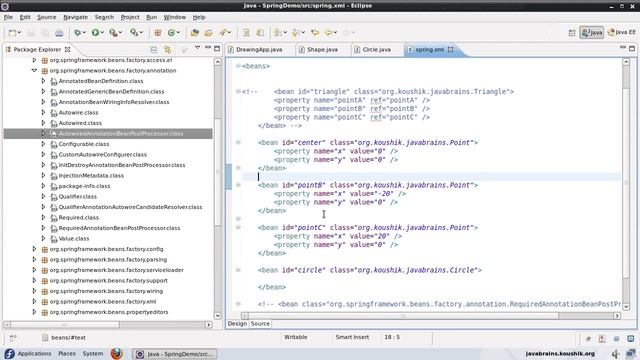This screenshot has height=360, width=640.
Task: Click the New file toolbar icon
Action: tap(13, 33)
